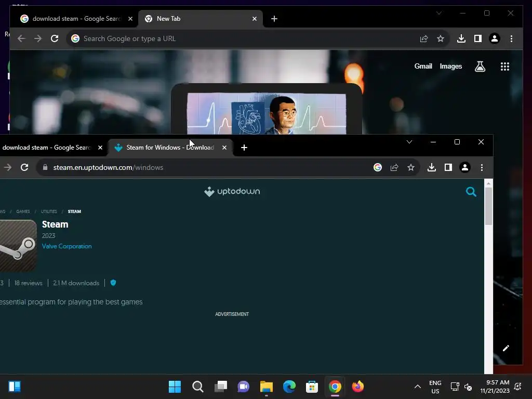Close the New Tab tab
The height and width of the screenshot is (399, 532).
(x=255, y=19)
